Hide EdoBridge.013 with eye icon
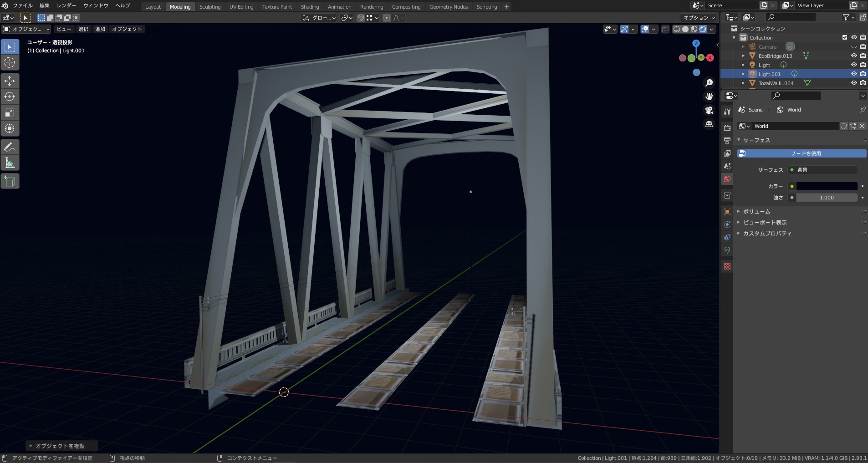This screenshot has width=868, height=463. coord(854,56)
